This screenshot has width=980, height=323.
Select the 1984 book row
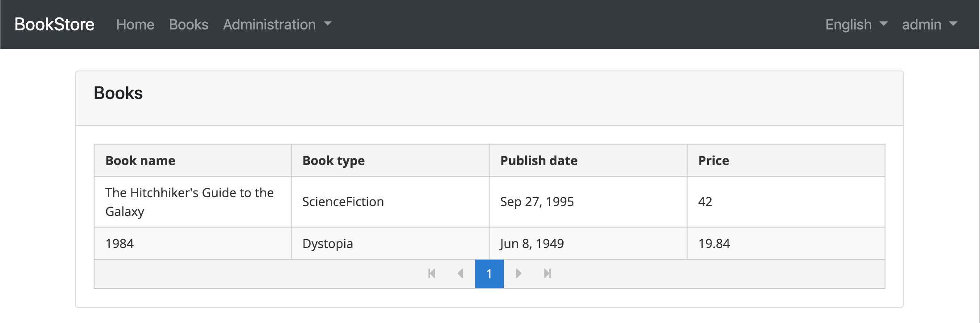pos(119,244)
